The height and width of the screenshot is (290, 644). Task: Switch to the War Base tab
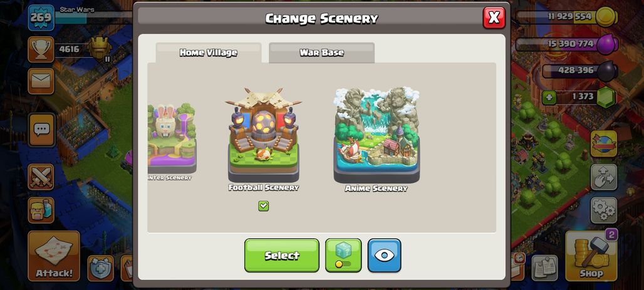pyautogui.click(x=321, y=53)
